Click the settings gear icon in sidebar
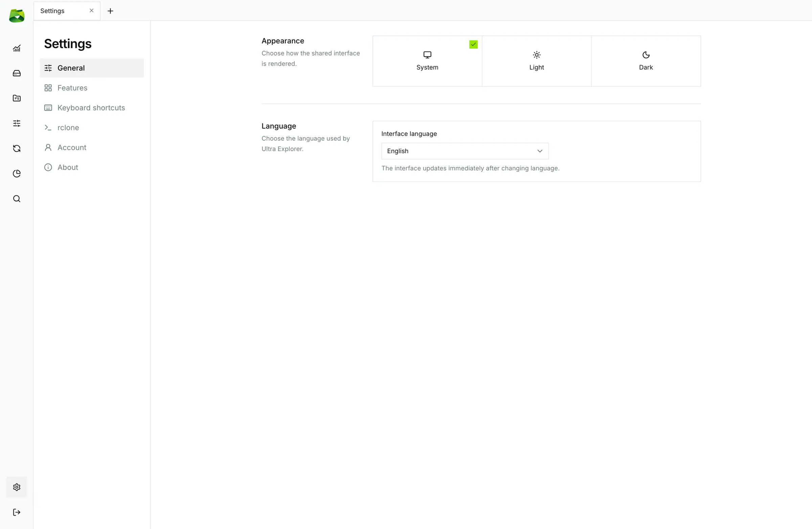The width and height of the screenshot is (812, 529). click(x=17, y=487)
